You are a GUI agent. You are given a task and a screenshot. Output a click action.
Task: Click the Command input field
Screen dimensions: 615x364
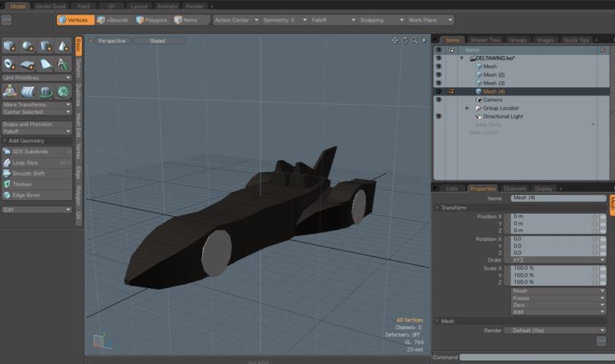click(537, 357)
